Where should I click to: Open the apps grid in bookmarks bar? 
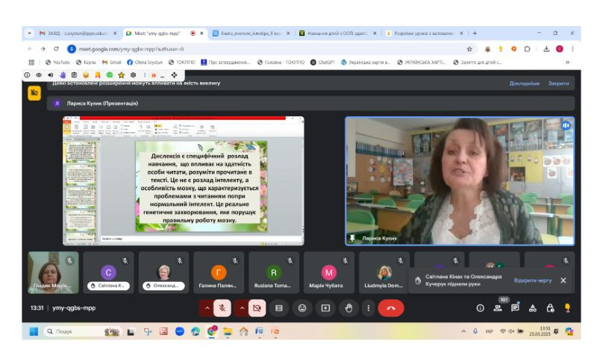[x=31, y=62]
